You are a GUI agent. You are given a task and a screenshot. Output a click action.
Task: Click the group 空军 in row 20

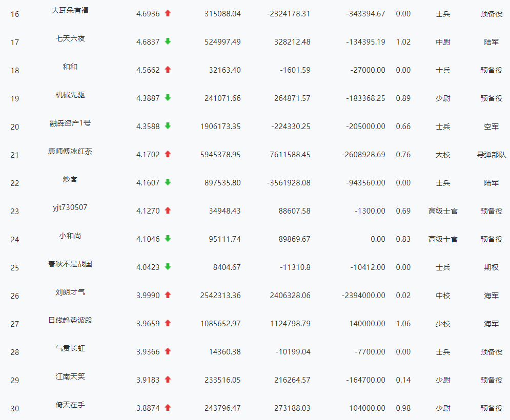click(492, 127)
